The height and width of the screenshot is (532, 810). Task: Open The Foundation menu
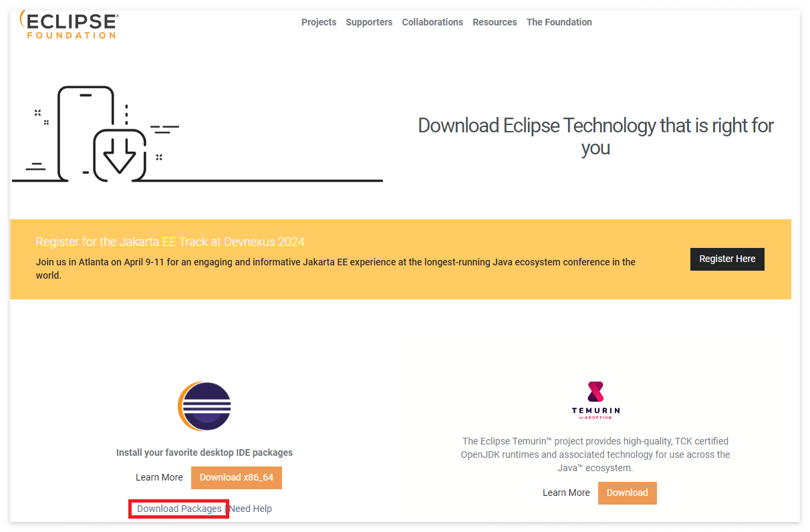(x=559, y=22)
